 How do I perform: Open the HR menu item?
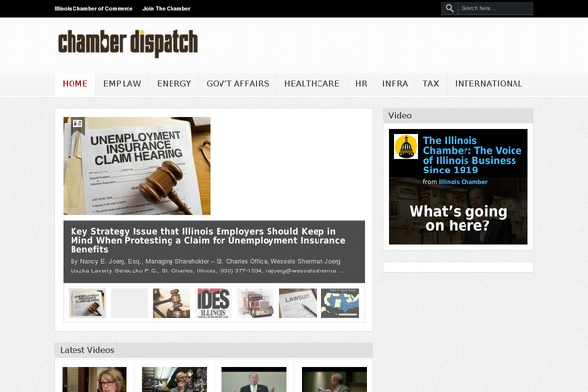tap(361, 84)
